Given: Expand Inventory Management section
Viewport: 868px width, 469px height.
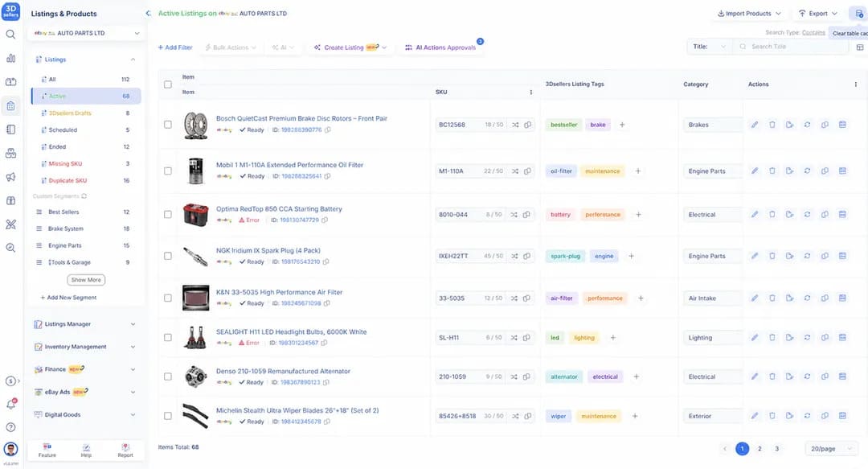Looking at the screenshot, I should 86,347.
